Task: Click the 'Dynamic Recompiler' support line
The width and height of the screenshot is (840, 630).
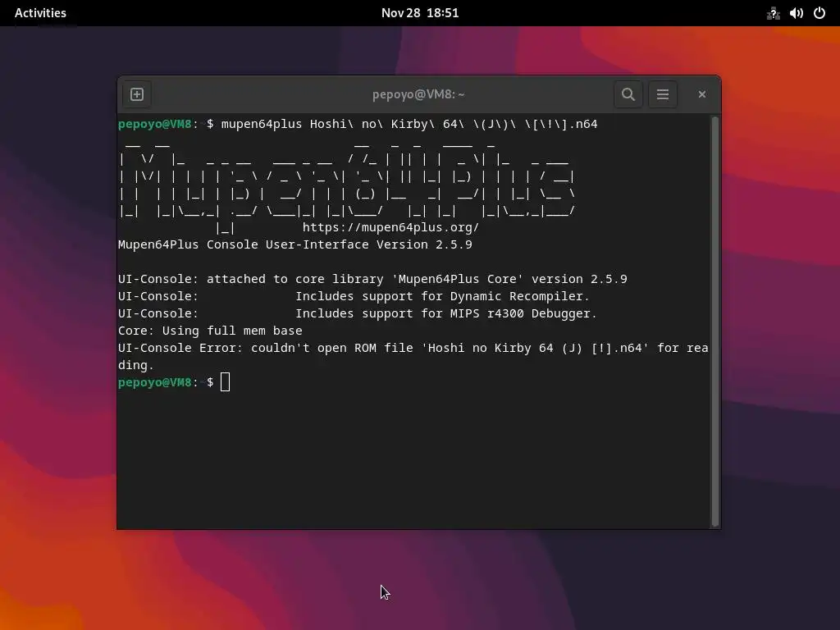Action: tap(354, 296)
